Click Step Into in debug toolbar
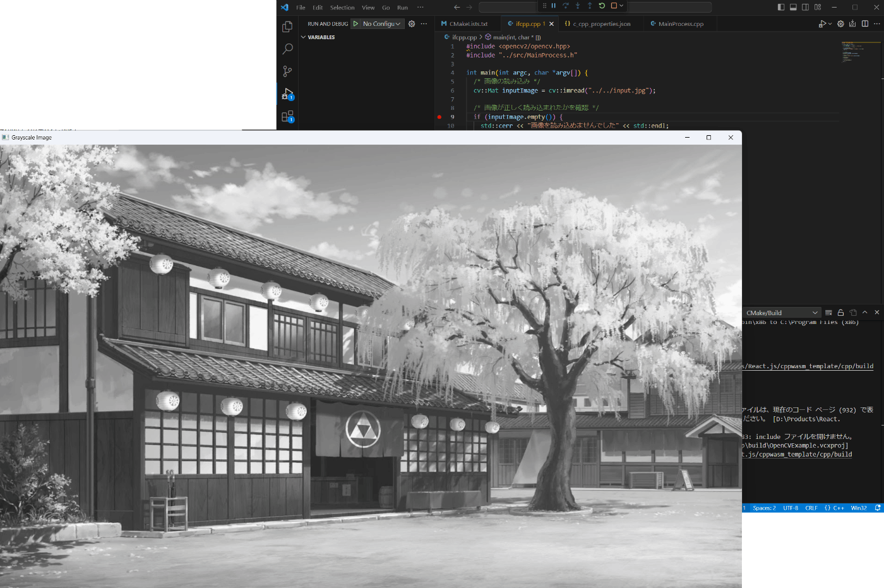 pyautogui.click(x=578, y=6)
